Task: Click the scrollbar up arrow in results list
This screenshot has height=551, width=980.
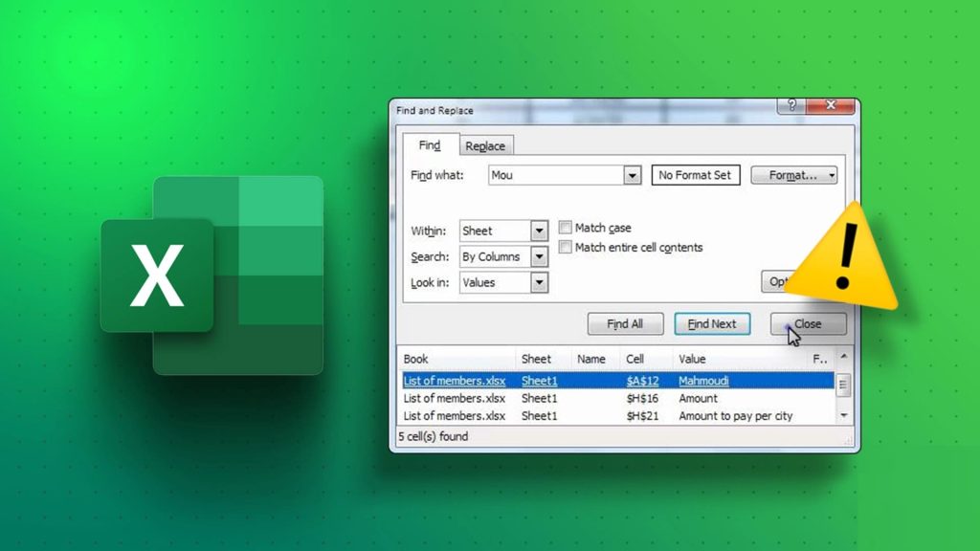Action: click(x=843, y=358)
